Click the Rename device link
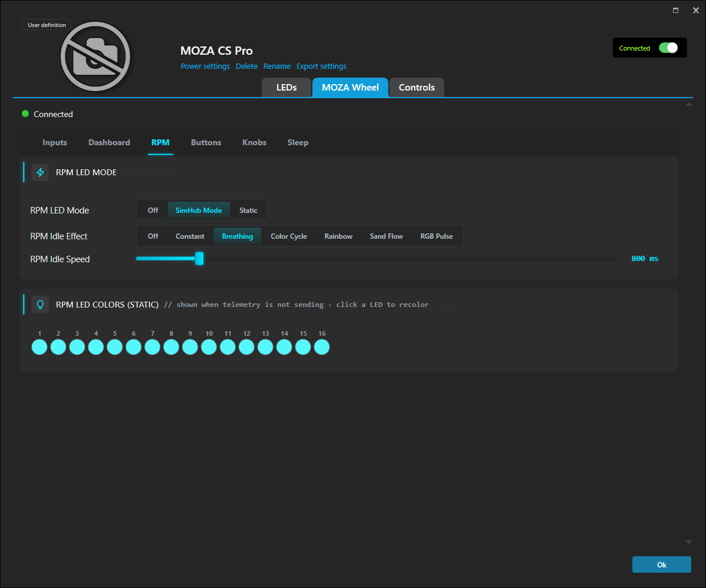This screenshot has height=588, width=706. click(x=277, y=66)
